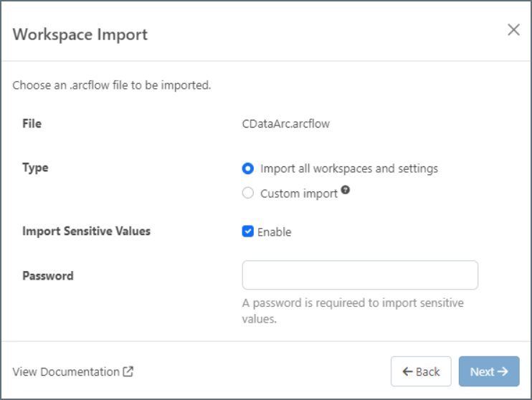Toggle the Enable sensitive values checkbox
The image size is (532, 400).
(x=248, y=232)
